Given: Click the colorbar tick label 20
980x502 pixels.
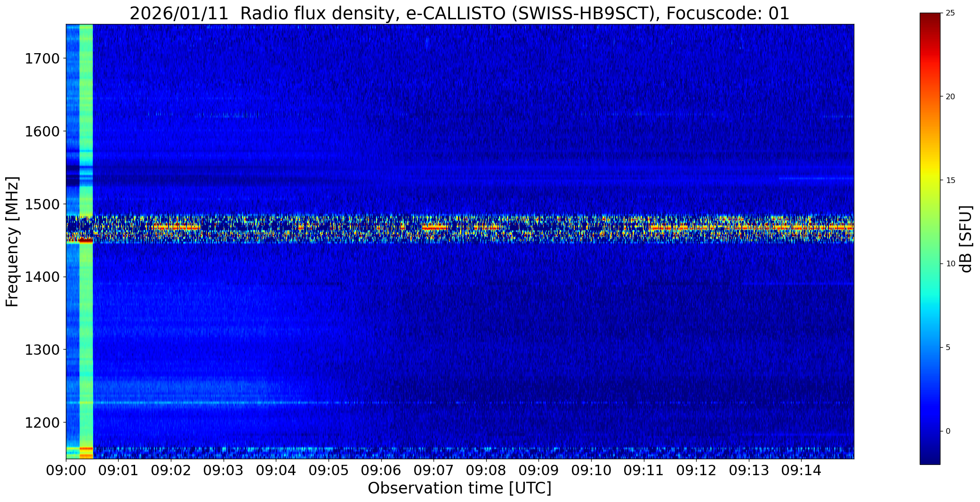Looking at the screenshot, I should (950, 97).
